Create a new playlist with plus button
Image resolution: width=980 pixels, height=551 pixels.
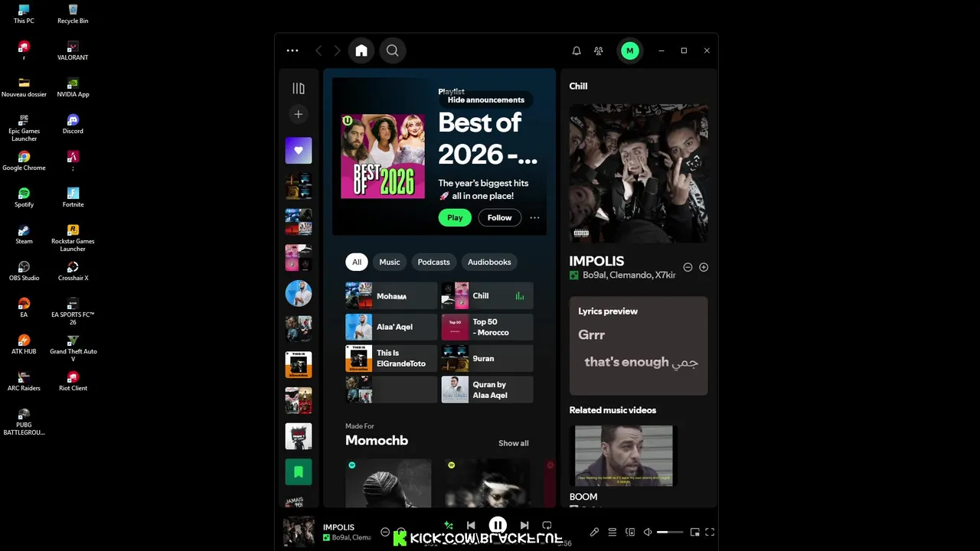coord(299,114)
